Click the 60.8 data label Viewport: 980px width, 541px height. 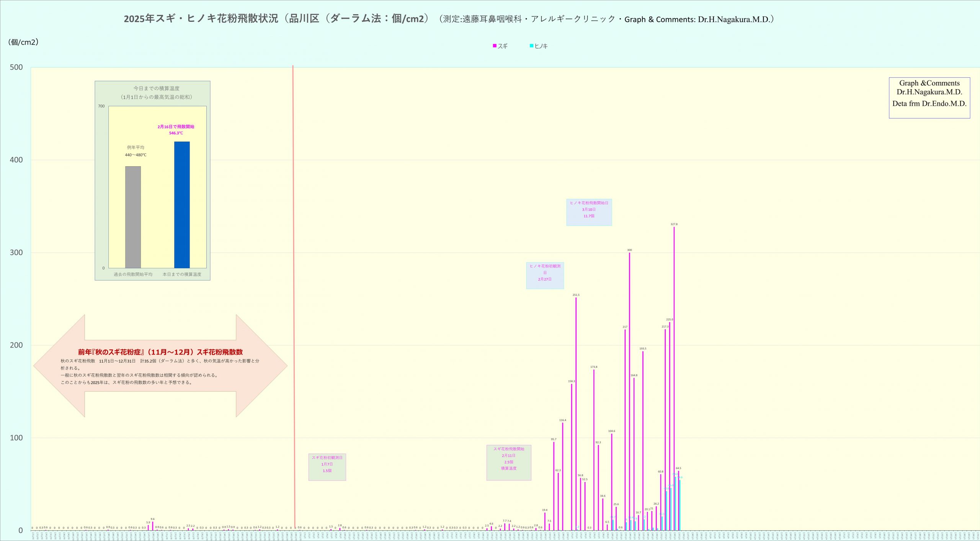click(x=661, y=472)
